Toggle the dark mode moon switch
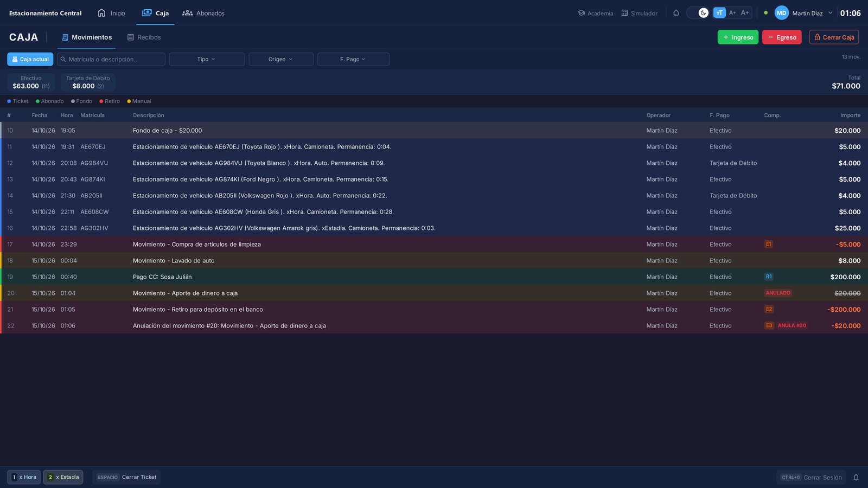Image resolution: width=868 pixels, height=488 pixels. click(x=698, y=13)
